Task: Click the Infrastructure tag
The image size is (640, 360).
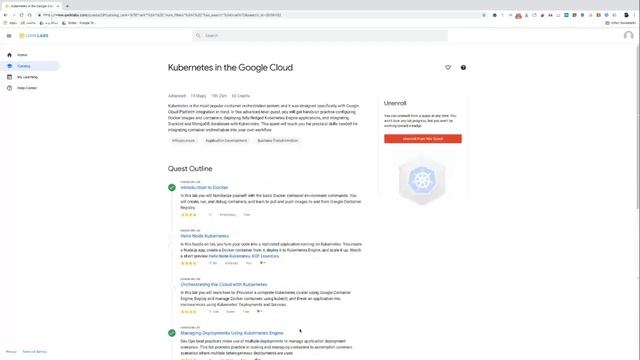Action: click(183, 140)
